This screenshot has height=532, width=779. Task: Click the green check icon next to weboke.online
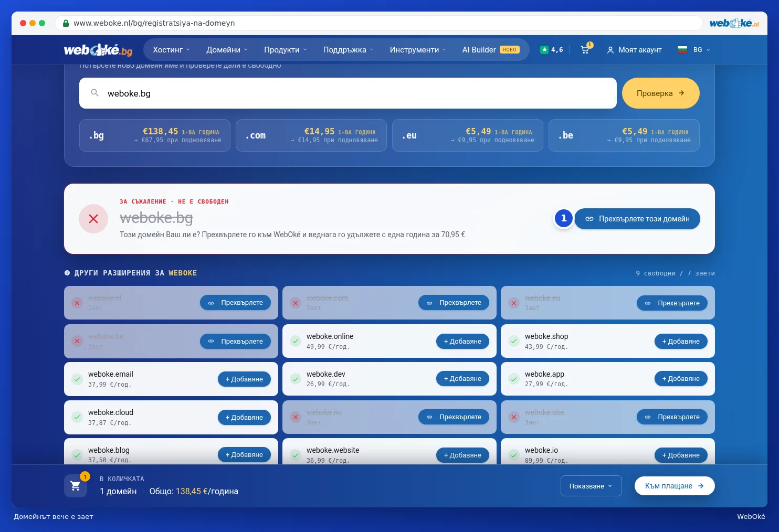296,341
